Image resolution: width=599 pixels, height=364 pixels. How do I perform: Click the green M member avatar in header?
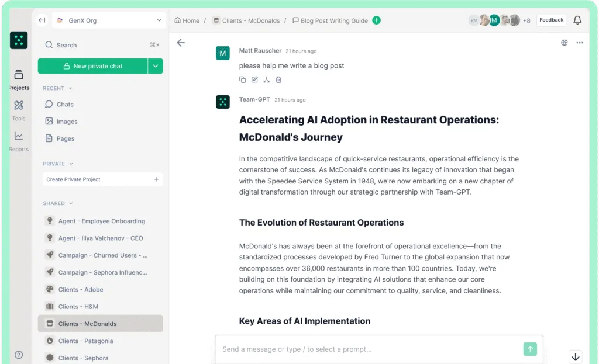pos(494,20)
